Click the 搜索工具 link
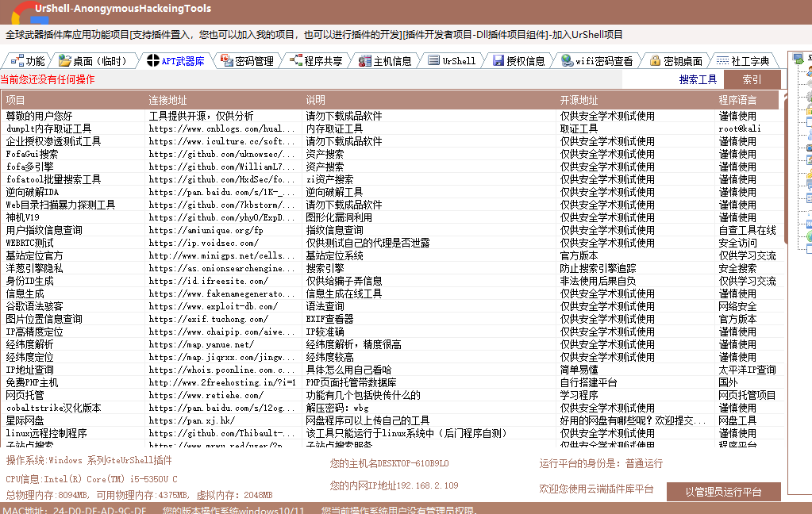This screenshot has height=514, width=812. pos(698,79)
